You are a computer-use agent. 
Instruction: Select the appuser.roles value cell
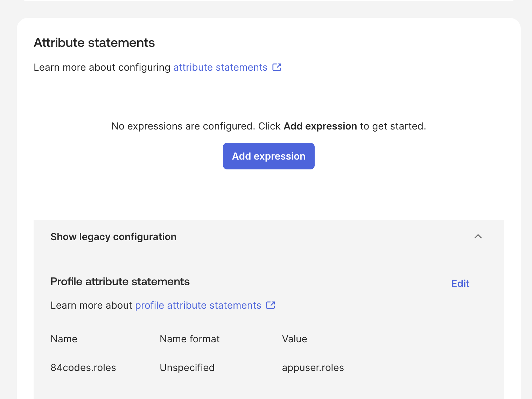tap(313, 367)
